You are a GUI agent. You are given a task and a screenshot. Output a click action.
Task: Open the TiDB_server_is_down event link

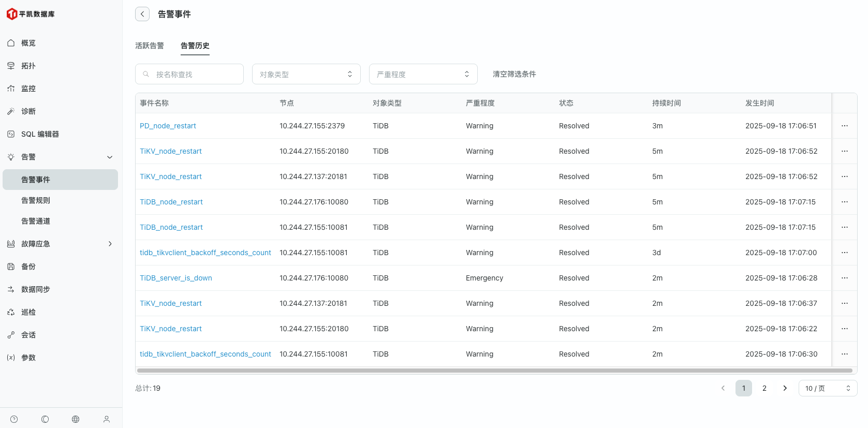[x=176, y=278]
